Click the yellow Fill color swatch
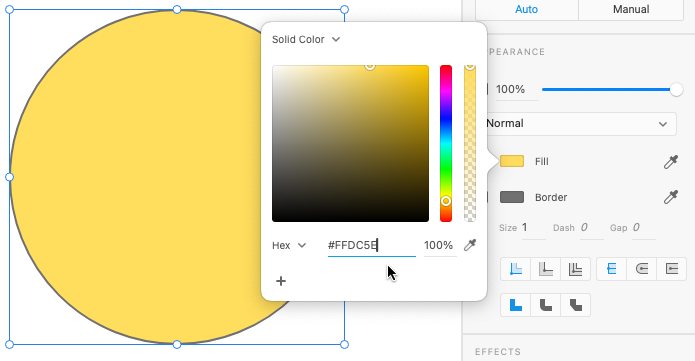 point(512,161)
